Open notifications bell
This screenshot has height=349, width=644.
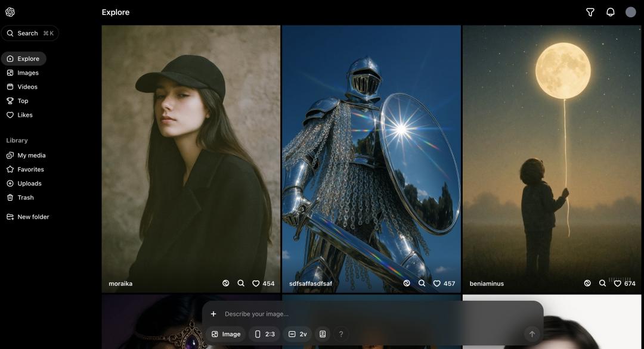pyautogui.click(x=610, y=12)
